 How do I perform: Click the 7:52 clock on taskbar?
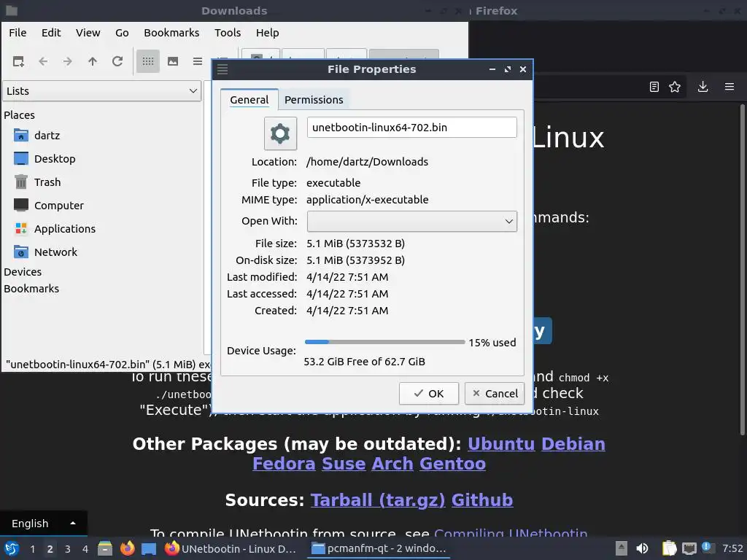click(x=732, y=548)
